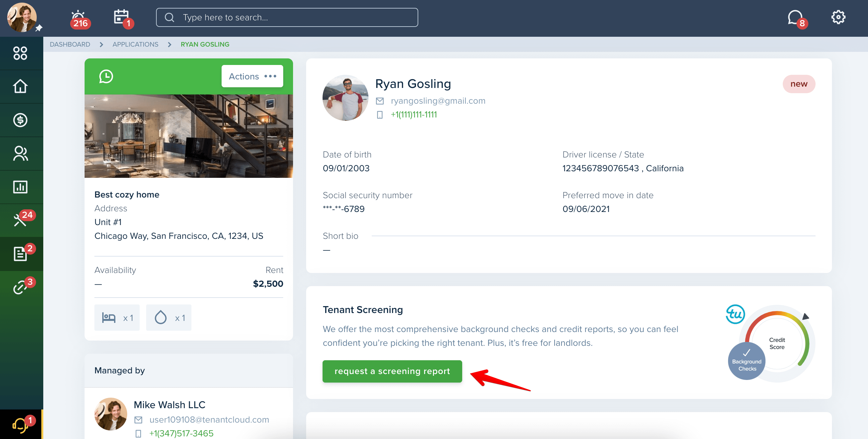Click the Managed by section header
Viewport: 868px width, 439px height.
click(188, 370)
